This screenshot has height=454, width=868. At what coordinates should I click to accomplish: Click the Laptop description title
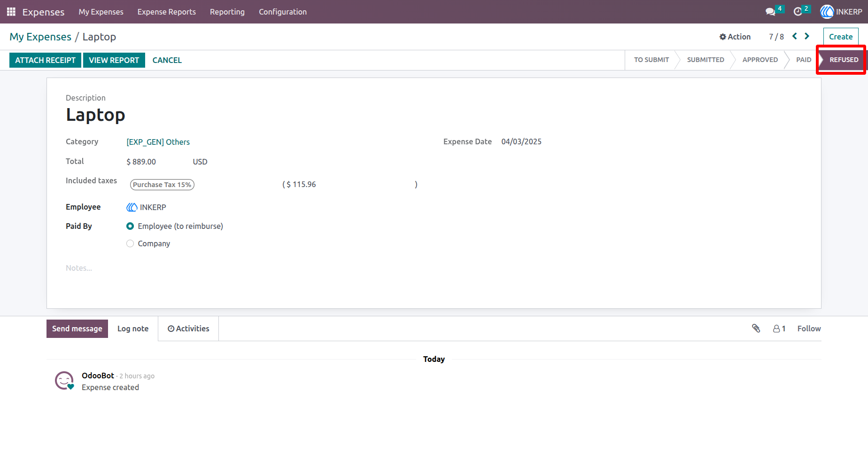pos(95,115)
